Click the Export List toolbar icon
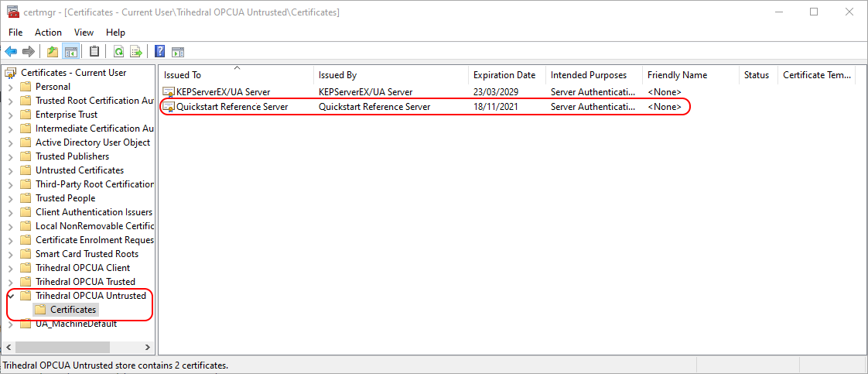The height and width of the screenshot is (374, 868). [136, 52]
